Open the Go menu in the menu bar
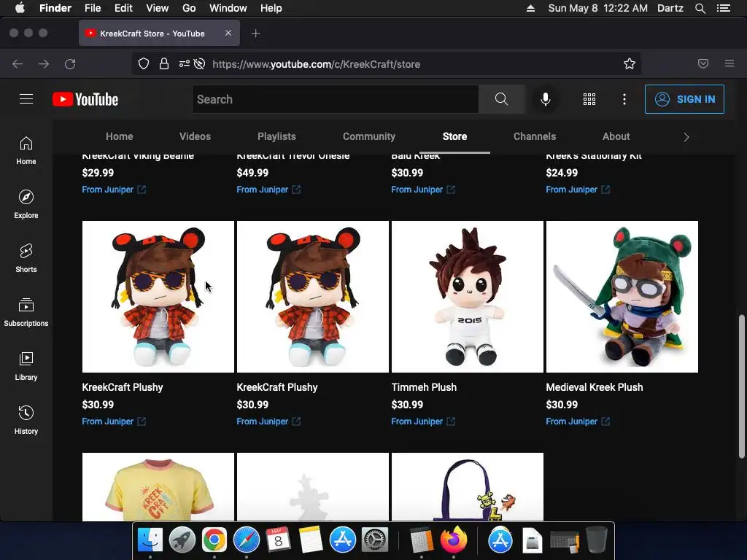 coord(189,8)
